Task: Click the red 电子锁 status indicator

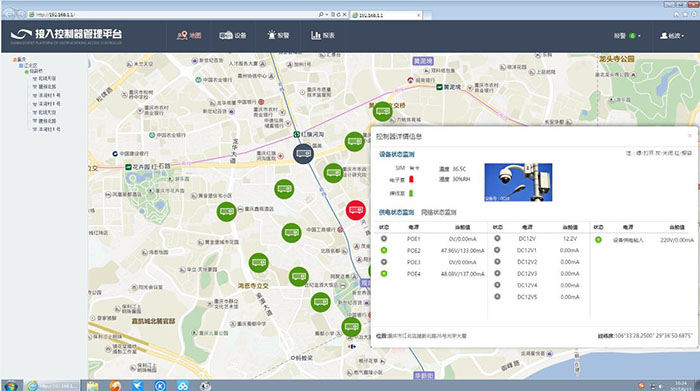Action: pos(411,179)
